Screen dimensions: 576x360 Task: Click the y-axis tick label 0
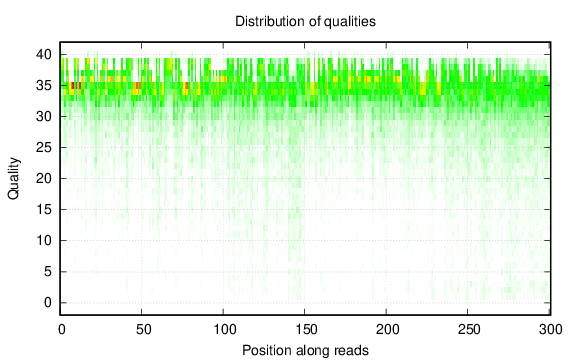pyautogui.click(x=48, y=303)
